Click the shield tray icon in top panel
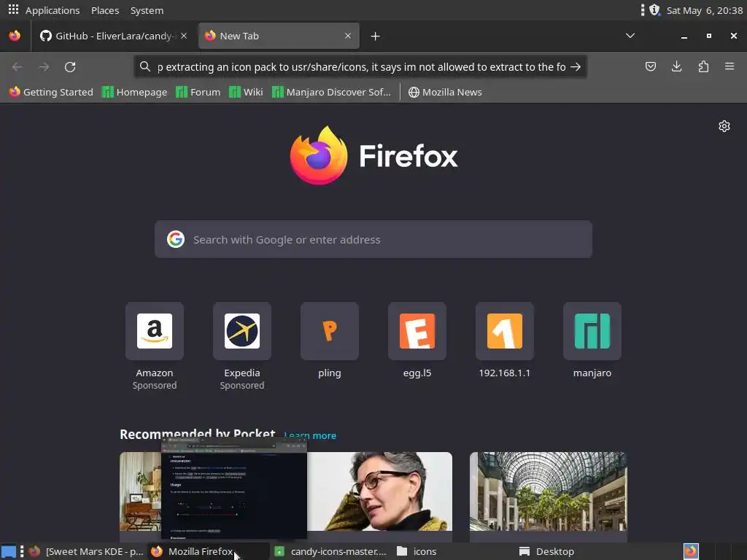747x560 pixels. (654, 9)
